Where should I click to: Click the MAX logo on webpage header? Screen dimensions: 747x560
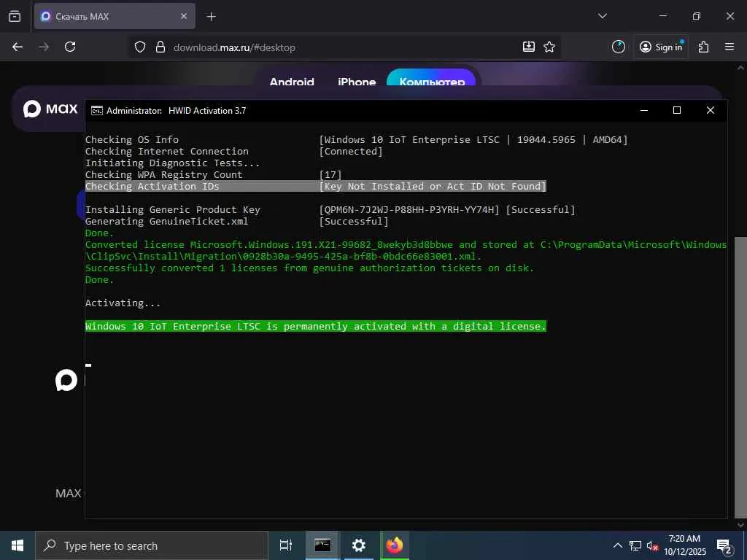coord(50,109)
